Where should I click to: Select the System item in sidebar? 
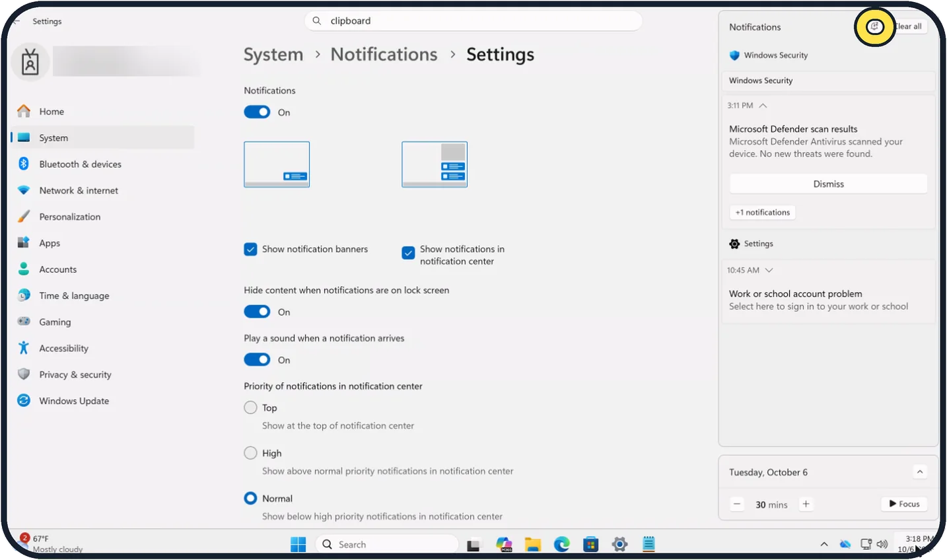click(x=102, y=138)
